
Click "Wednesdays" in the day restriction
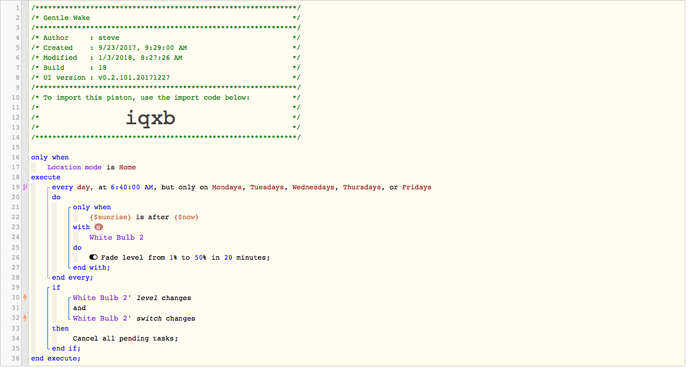point(313,187)
